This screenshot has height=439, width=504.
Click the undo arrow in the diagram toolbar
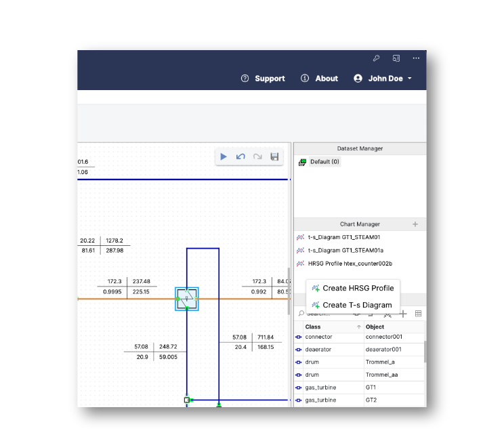240,156
